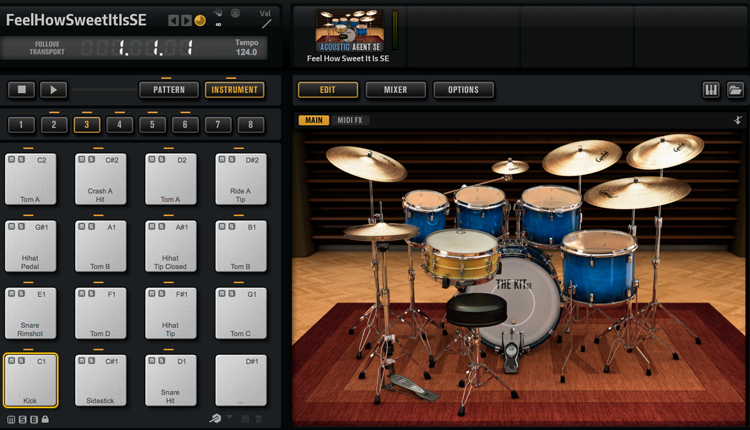Select pad group 8
This screenshot has height=430, width=750.
tap(251, 124)
